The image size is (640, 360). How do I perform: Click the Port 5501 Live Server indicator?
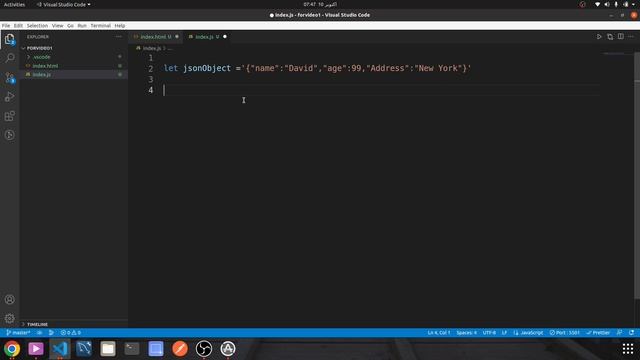point(564,333)
